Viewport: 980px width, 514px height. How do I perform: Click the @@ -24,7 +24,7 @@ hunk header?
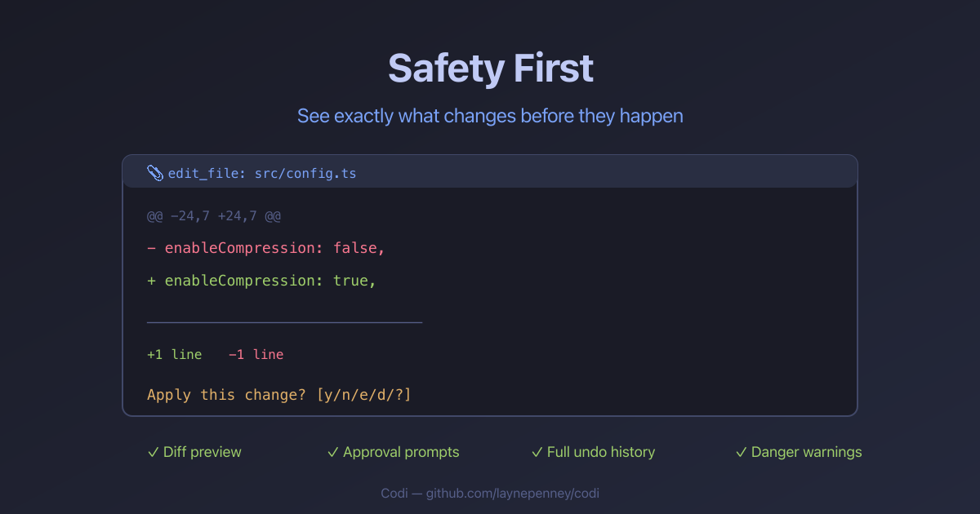point(214,216)
